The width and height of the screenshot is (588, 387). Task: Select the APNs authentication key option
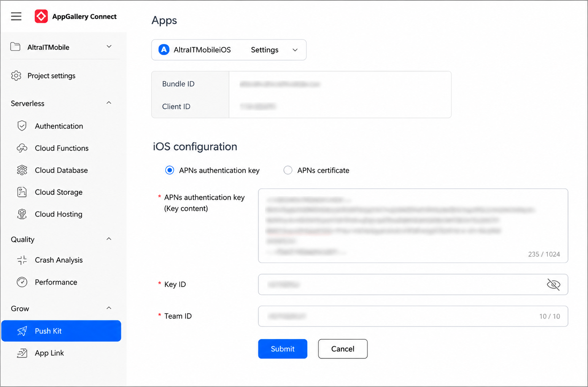170,170
